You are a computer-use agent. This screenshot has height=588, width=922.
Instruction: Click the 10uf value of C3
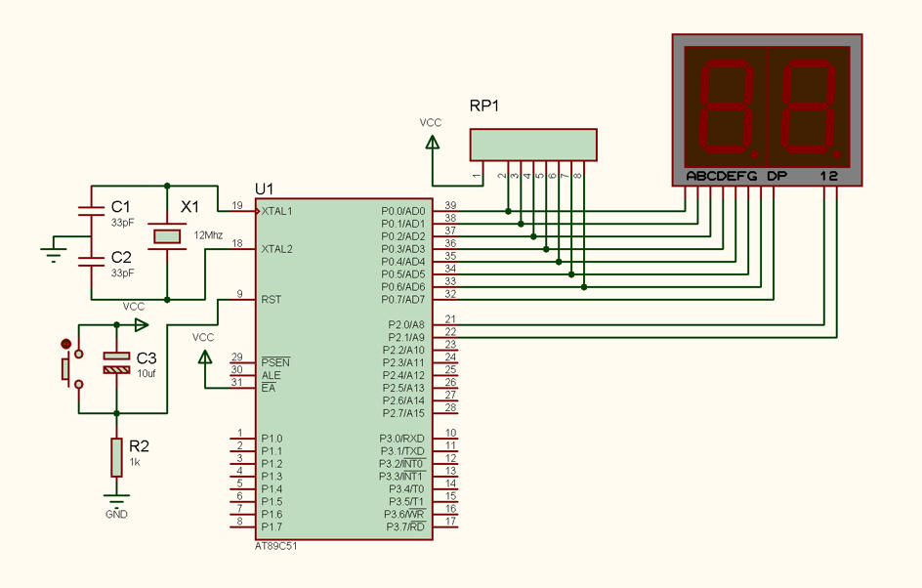(x=147, y=373)
